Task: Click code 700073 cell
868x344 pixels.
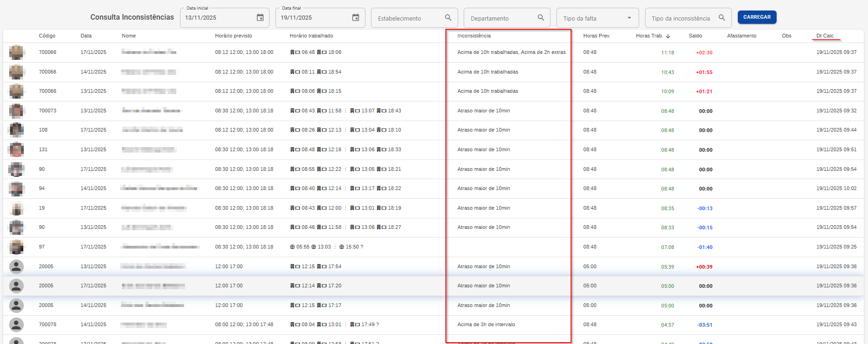Action: [x=48, y=111]
